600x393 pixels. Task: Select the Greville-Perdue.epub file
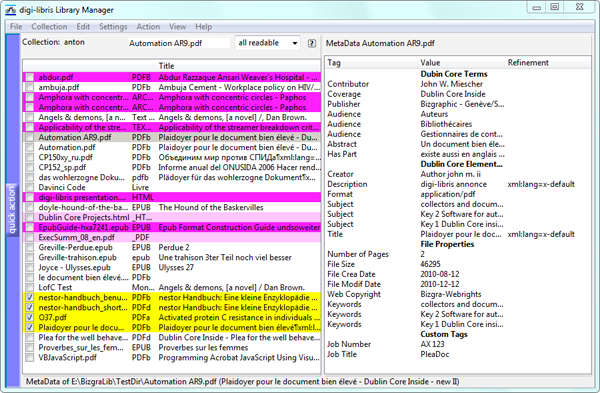75,248
